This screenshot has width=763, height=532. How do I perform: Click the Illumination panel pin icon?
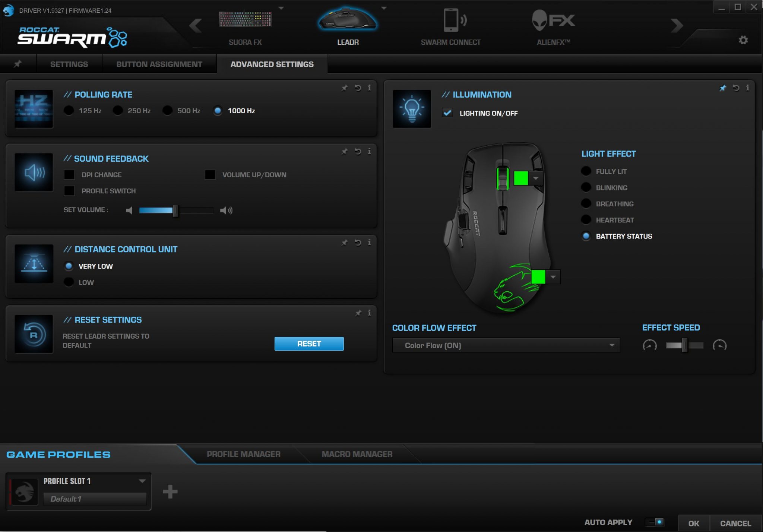723,88
